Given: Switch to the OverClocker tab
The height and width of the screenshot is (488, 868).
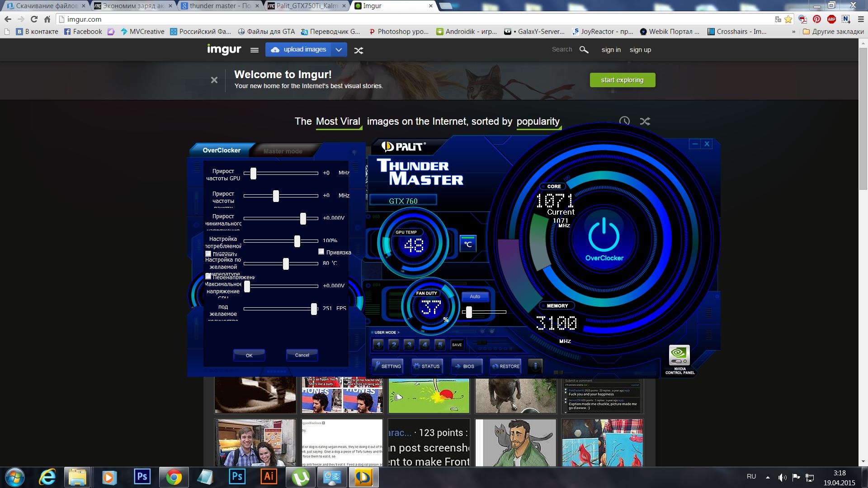Looking at the screenshot, I should [x=222, y=150].
